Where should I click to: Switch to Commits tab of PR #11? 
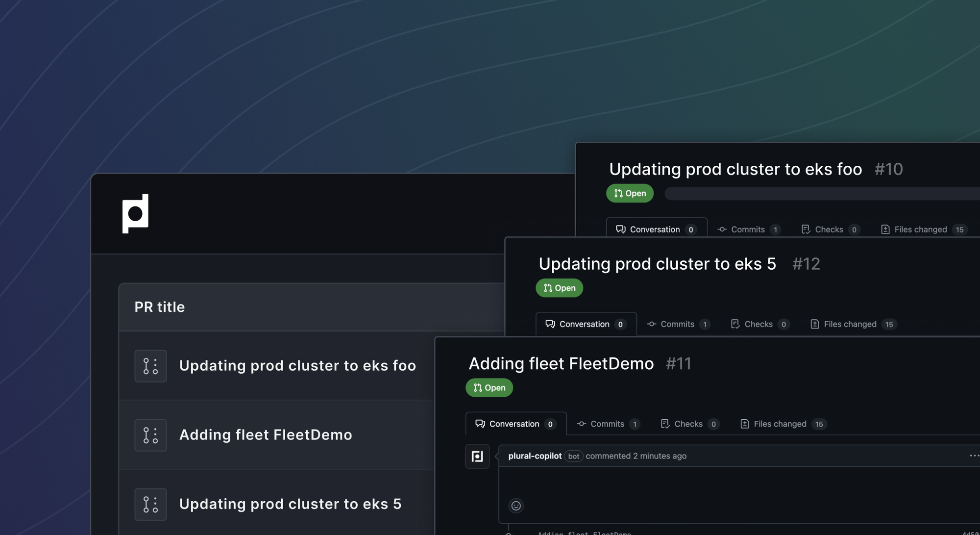click(608, 424)
